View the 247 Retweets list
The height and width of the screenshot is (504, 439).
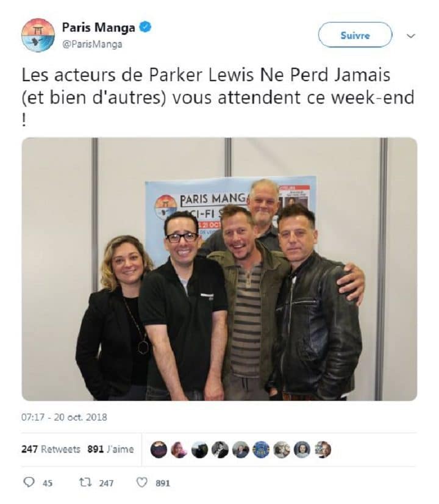51,449
